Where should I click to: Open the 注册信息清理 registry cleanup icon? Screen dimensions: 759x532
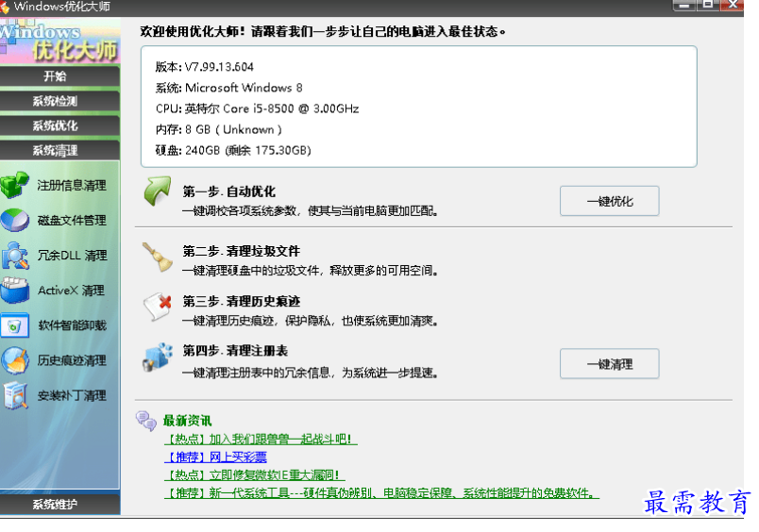[x=14, y=185]
